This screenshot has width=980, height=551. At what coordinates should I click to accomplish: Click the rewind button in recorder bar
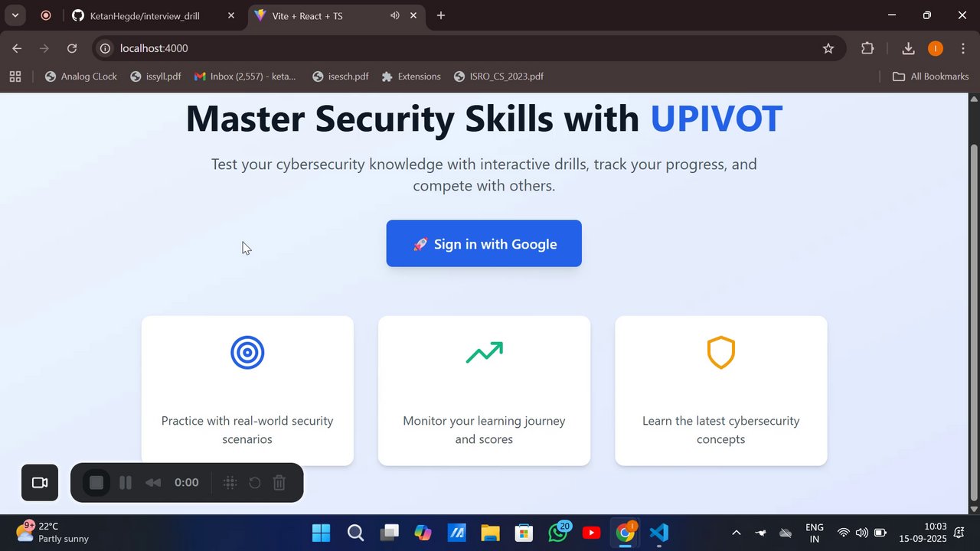coord(153,483)
